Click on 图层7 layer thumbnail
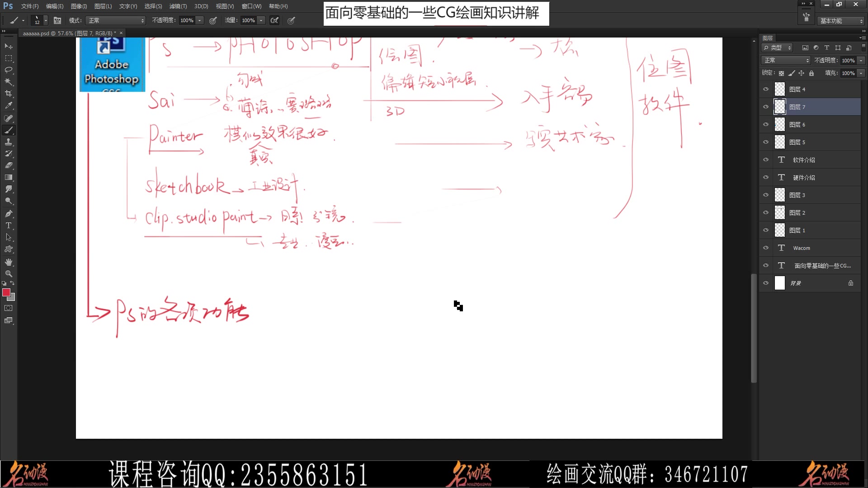 point(780,107)
